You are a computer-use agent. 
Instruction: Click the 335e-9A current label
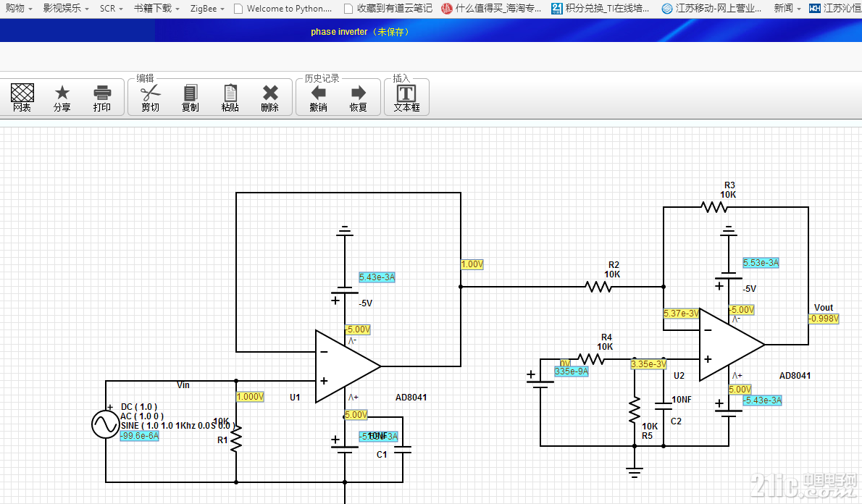click(x=572, y=371)
